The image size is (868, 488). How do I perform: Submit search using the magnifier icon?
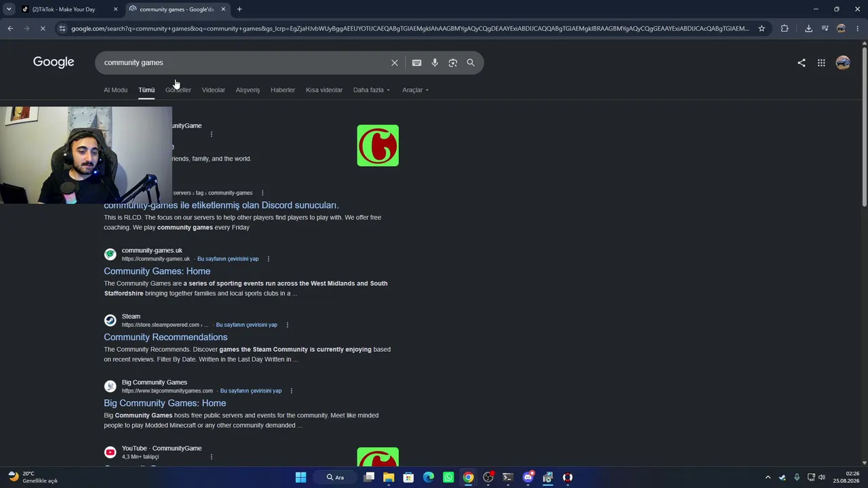471,62
